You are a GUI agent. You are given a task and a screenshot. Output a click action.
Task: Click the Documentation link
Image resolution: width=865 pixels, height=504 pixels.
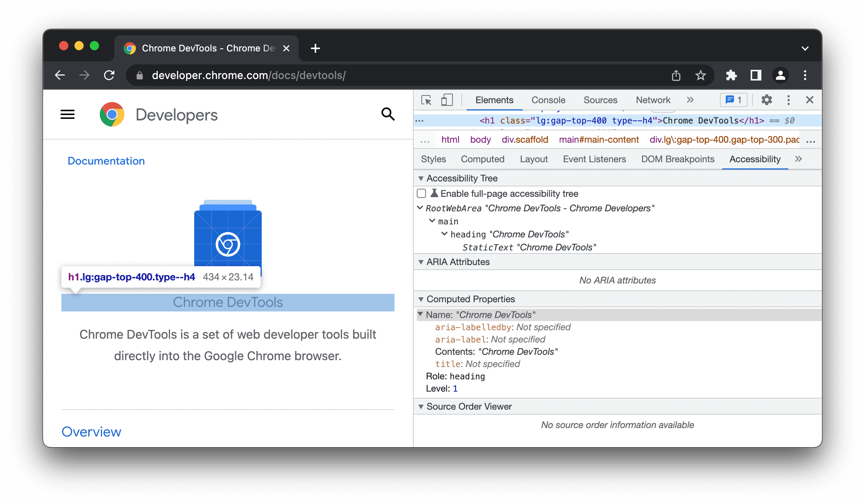(x=106, y=160)
